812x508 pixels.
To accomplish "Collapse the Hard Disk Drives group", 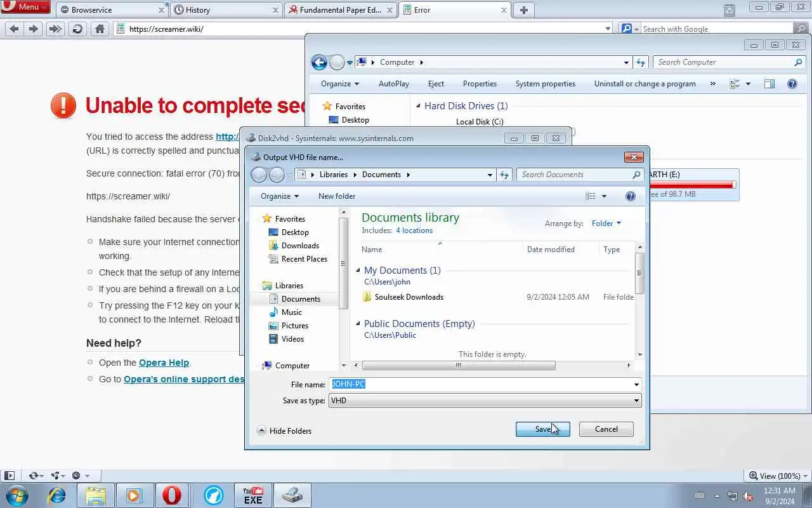I will (418, 106).
